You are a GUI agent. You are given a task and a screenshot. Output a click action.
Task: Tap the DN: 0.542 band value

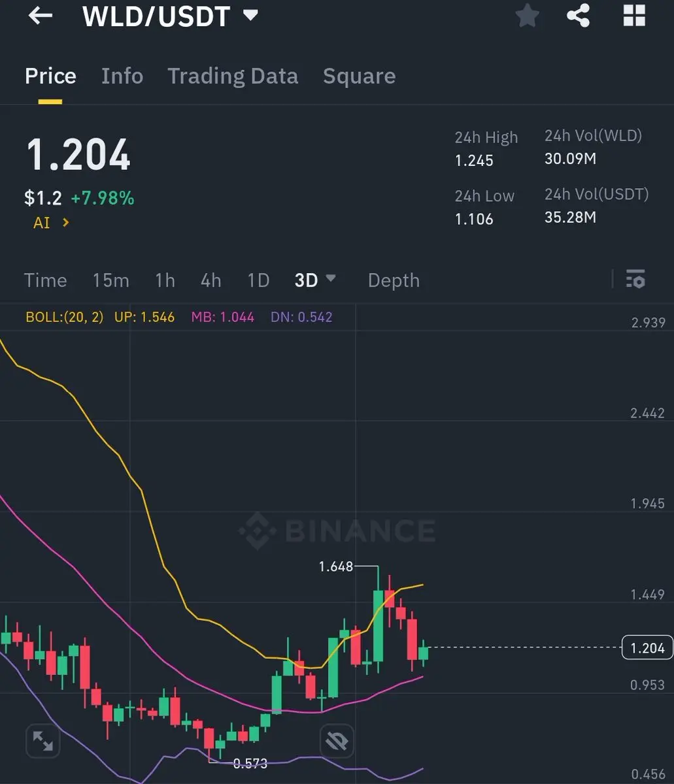coord(301,318)
